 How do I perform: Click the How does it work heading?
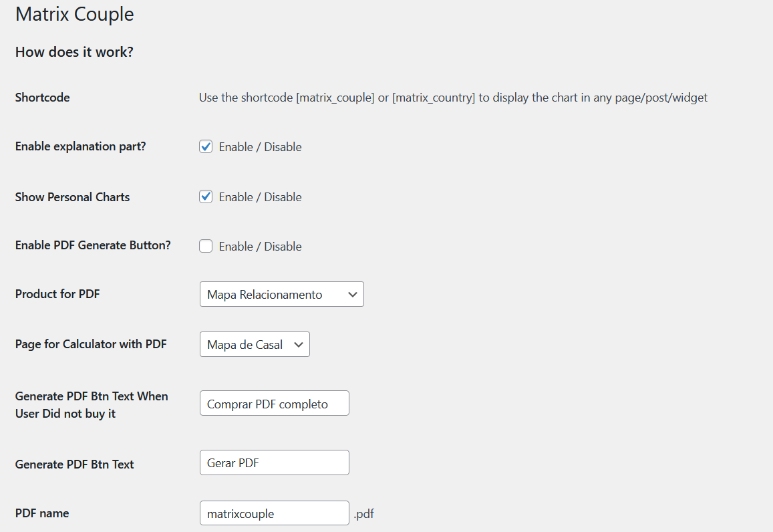point(73,51)
